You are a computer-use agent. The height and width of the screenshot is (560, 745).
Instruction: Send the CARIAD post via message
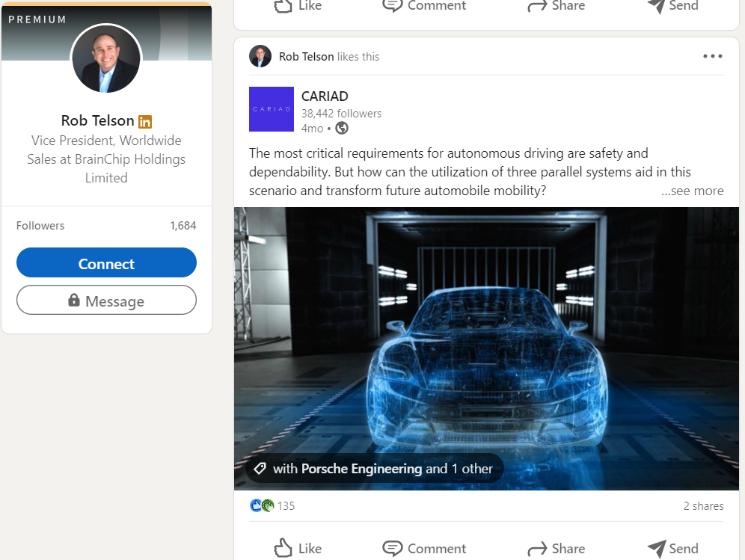pyautogui.click(x=672, y=548)
